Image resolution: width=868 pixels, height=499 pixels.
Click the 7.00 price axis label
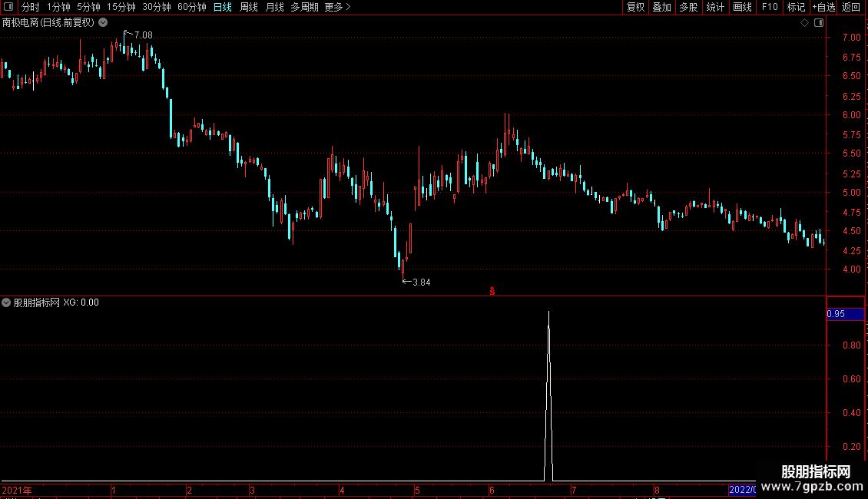(851, 38)
